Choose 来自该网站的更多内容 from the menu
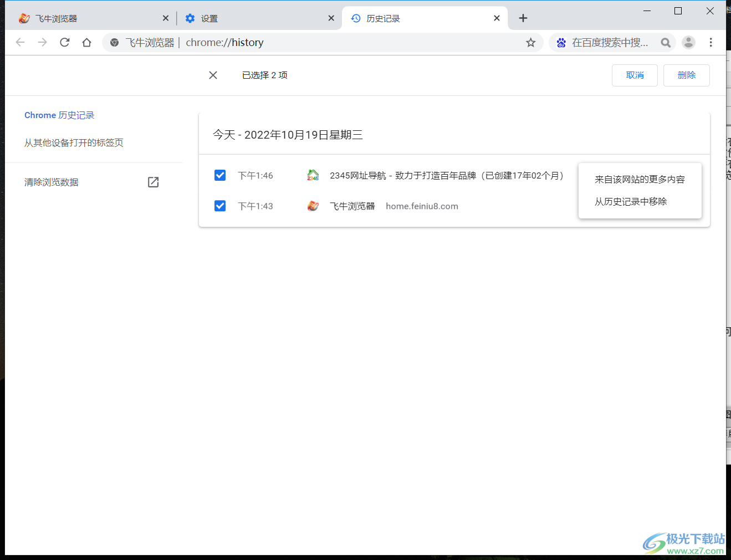Viewport: 731px width, 560px height. pos(640,179)
